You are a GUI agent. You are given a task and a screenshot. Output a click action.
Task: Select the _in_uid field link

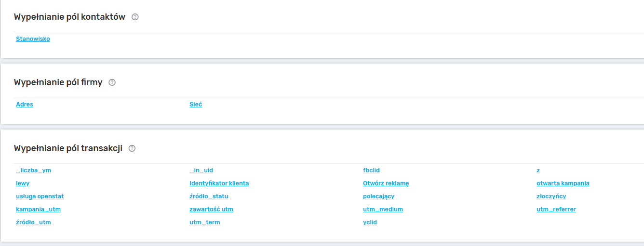(x=201, y=170)
